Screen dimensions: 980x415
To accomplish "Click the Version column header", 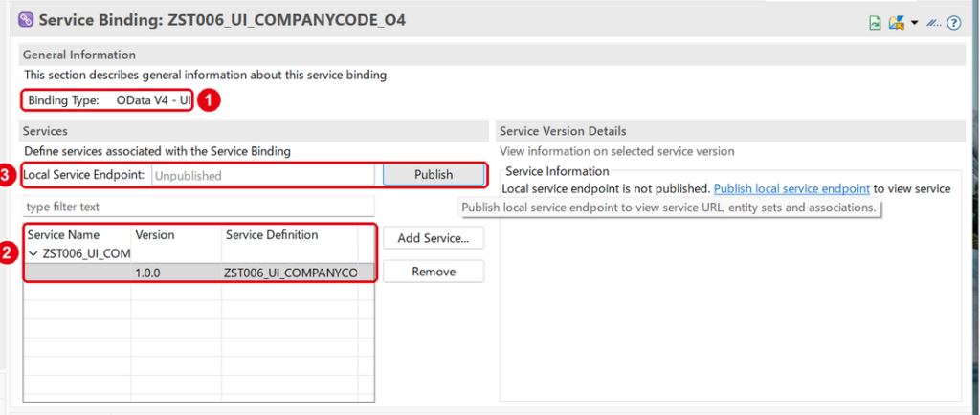I will pyautogui.click(x=154, y=235).
